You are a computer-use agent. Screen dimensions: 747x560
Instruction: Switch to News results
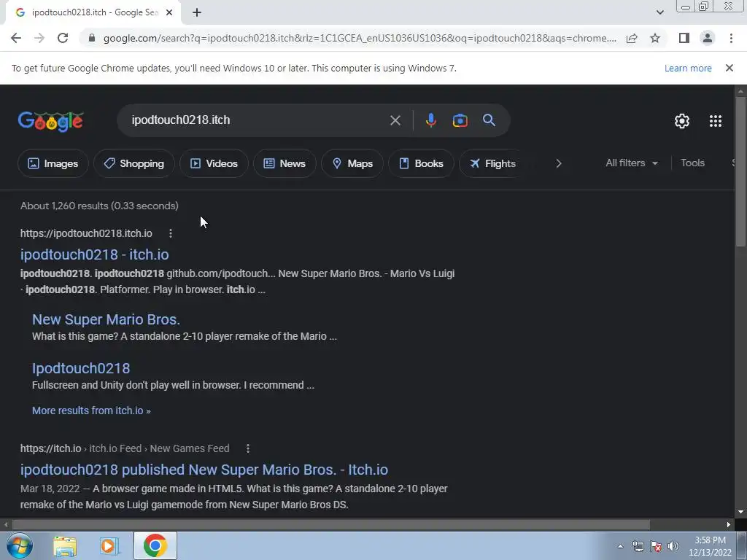coord(285,163)
